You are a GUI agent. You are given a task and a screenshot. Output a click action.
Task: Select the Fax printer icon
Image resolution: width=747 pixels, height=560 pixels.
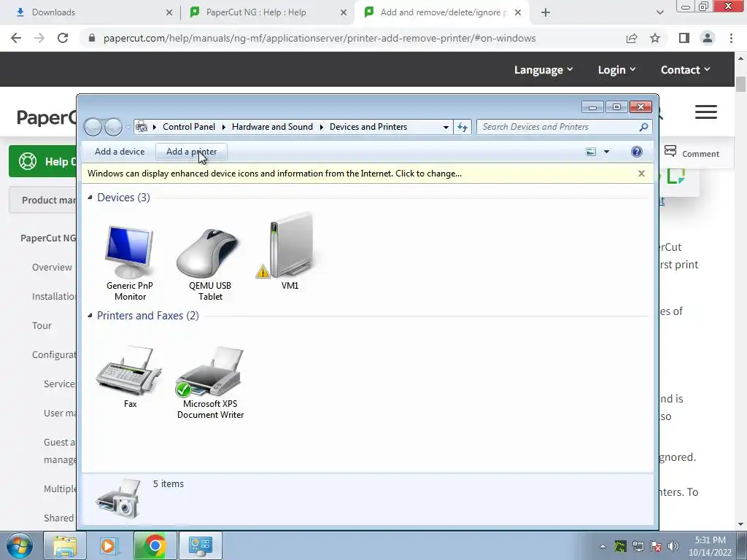click(130, 376)
